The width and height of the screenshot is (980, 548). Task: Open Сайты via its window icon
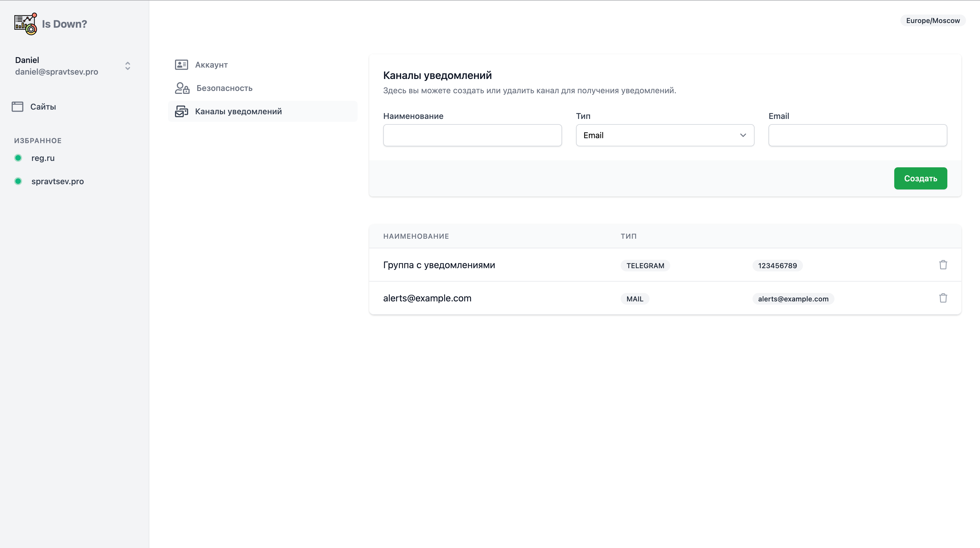(x=17, y=106)
